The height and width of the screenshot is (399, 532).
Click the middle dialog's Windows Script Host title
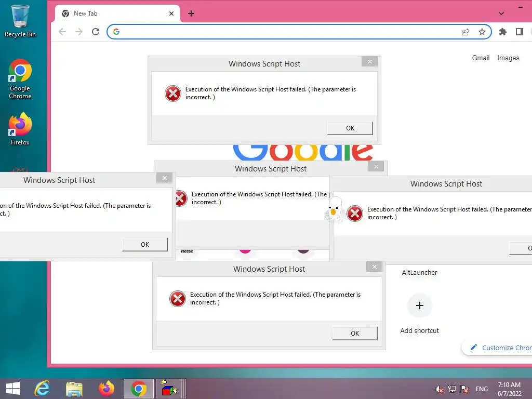tap(270, 169)
